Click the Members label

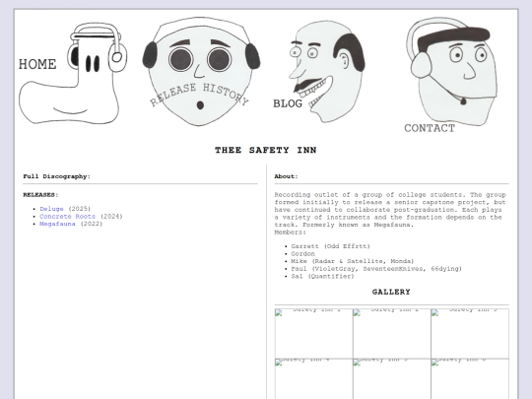[x=290, y=233]
